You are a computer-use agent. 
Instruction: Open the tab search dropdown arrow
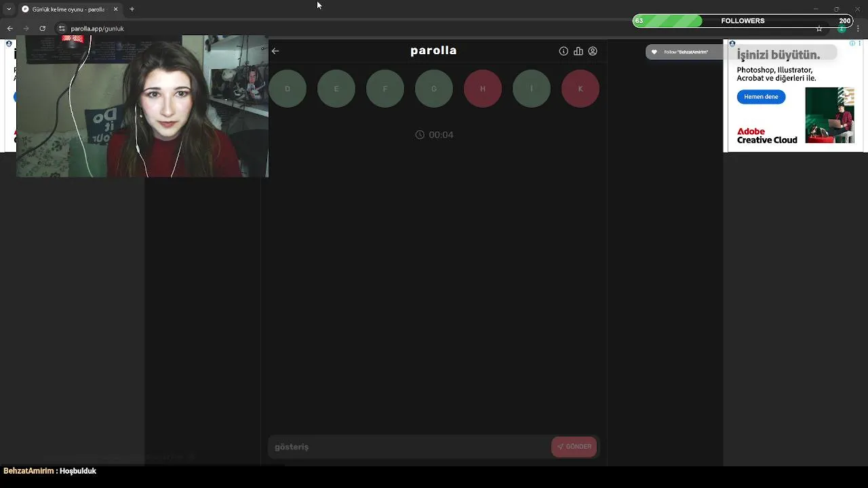[x=9, y=9]
